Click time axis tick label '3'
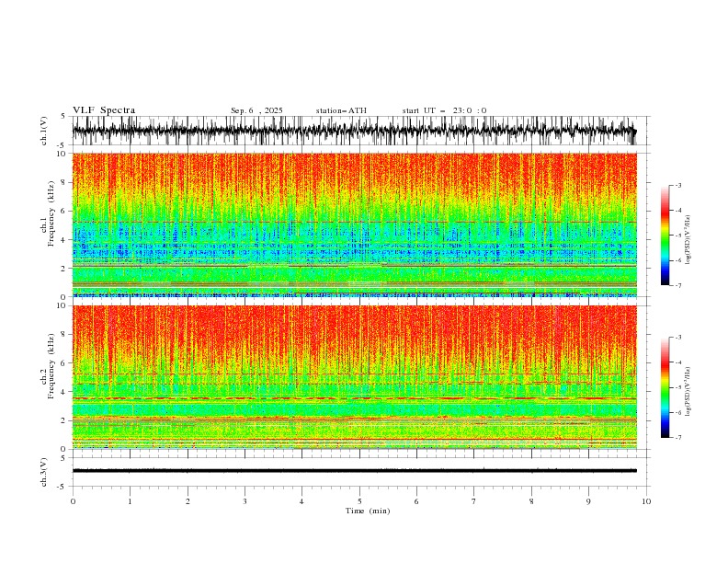728x563 pixels. coord(245,501)
